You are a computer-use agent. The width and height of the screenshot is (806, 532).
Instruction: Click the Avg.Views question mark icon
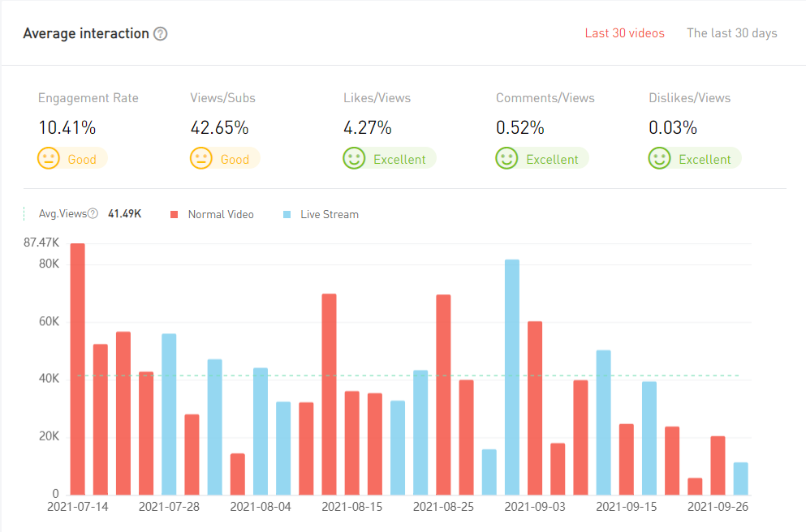(93, 214)
